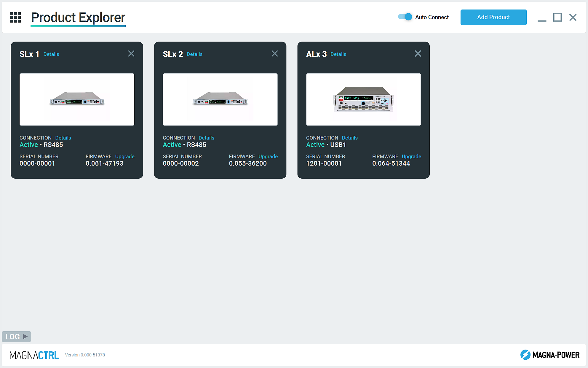Maximize the application window

pos(557,17)
